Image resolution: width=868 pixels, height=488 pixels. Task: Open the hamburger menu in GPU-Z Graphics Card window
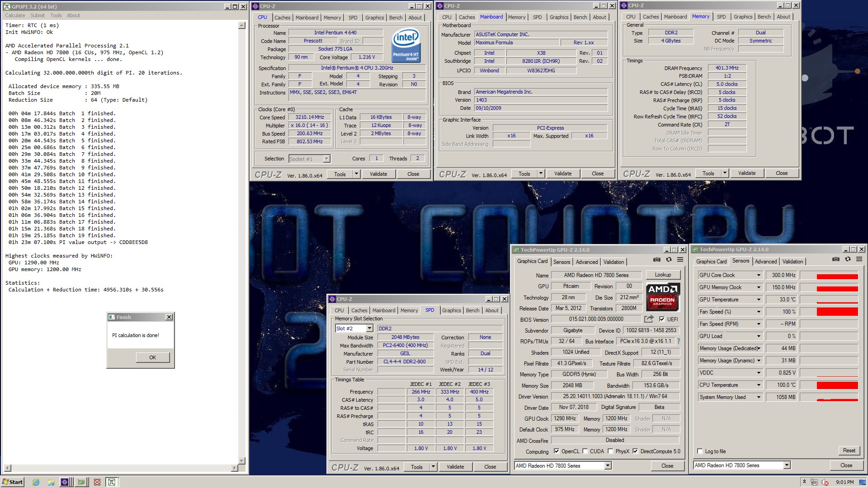[680, 259]
